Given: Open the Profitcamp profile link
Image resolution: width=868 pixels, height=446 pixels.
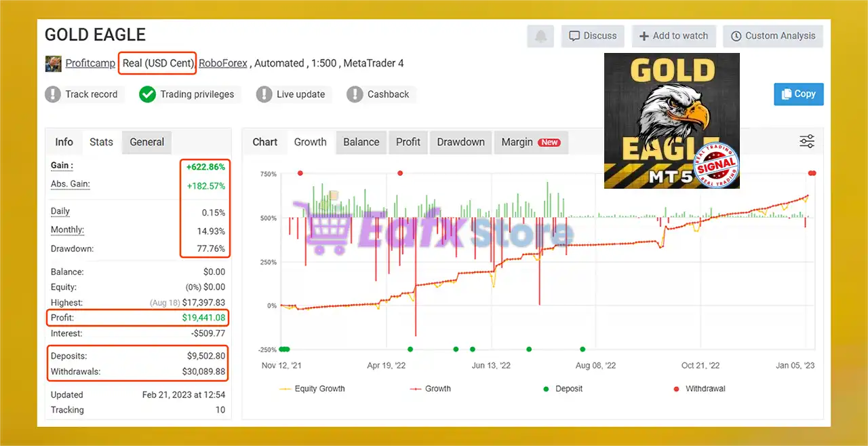Looking at the screenshot, I should (x=90, y=63).
